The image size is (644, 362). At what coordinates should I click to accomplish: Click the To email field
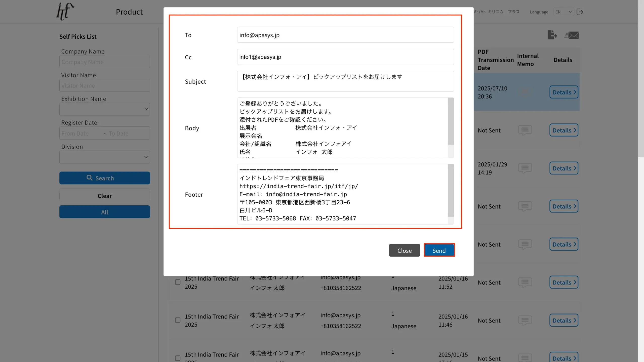(345, 35)
